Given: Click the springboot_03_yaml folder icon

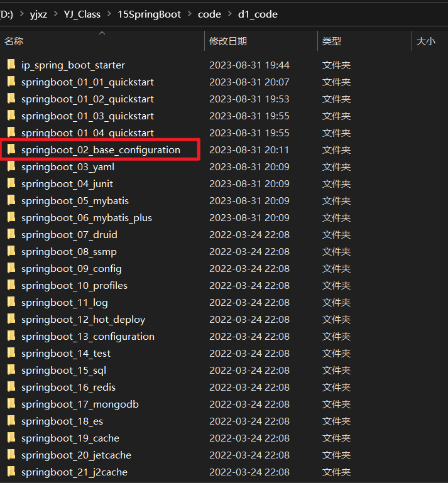Looking at the screenshot, I should tap(11, 166).
